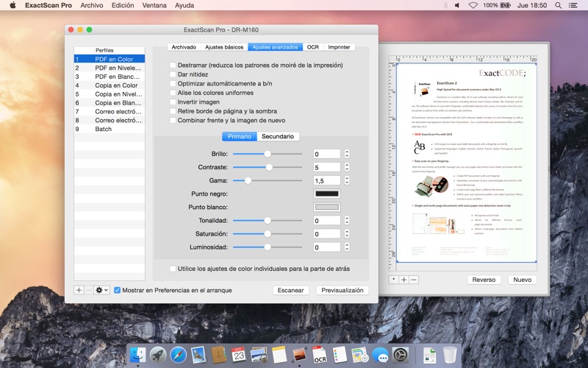
Task: Open Ayuda menu
Action: pyautogui.click(x=184, y=5)
